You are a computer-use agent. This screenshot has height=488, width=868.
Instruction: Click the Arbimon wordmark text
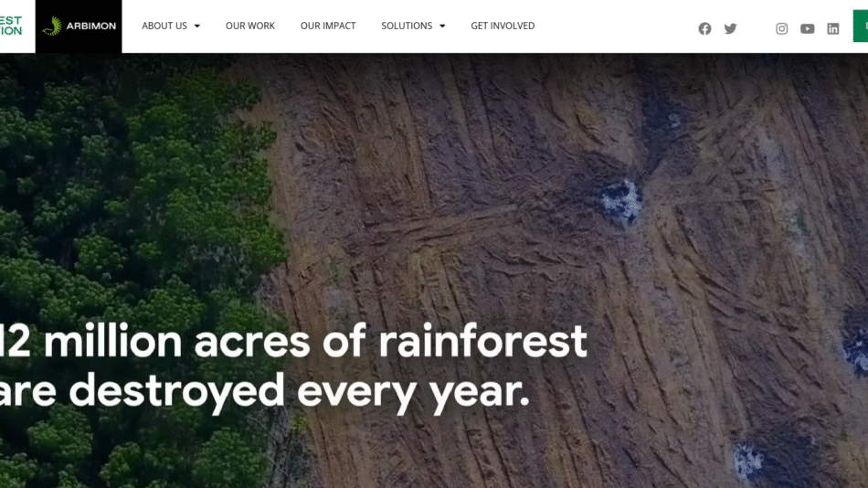[x=91, y=26]
